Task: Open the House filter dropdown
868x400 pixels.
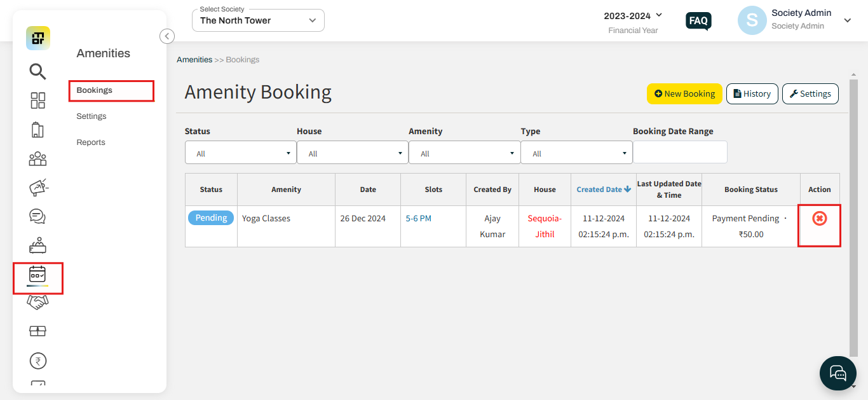Action: coord(353,153)
